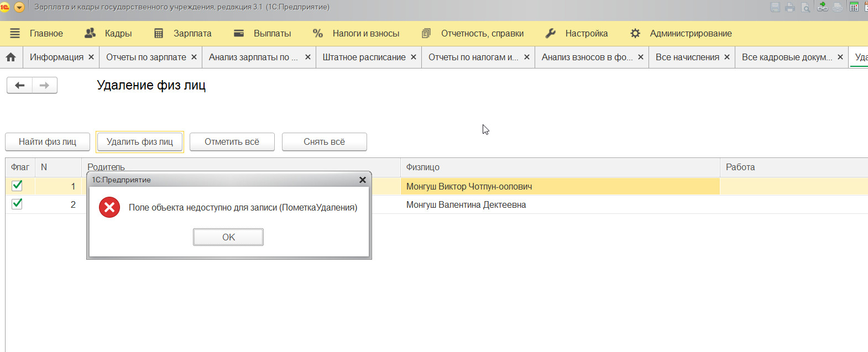Click the Найти физ лиц button
868x352 pixels.
48,141
